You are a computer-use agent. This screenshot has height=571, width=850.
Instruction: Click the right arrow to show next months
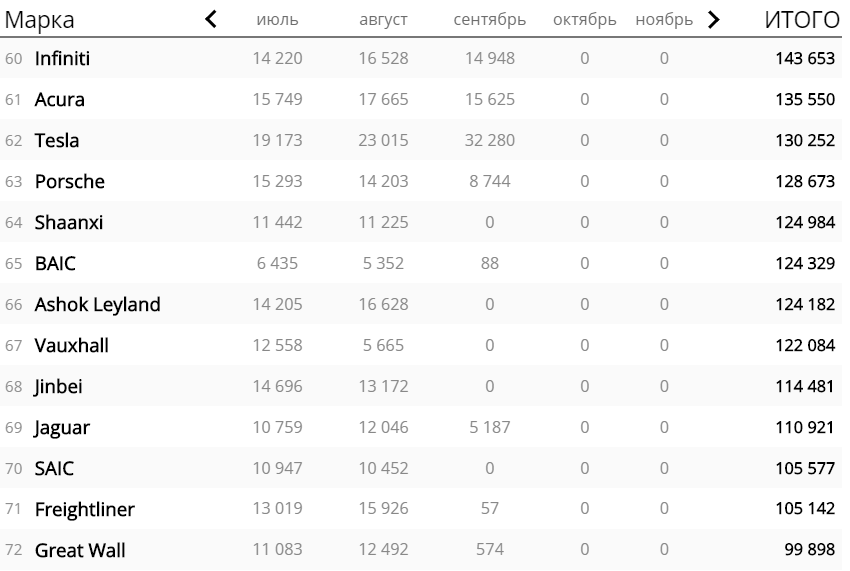coord(714,20)
